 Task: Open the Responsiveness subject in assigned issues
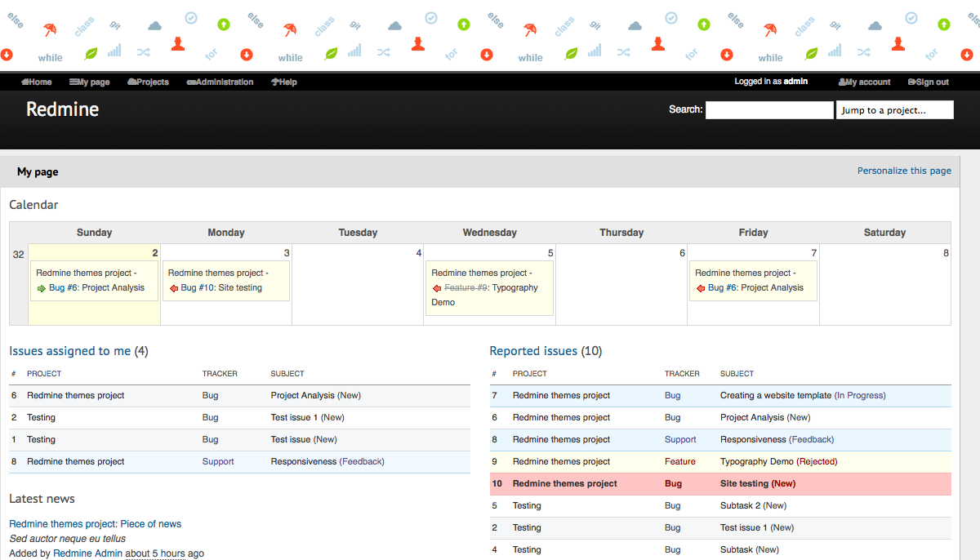click(304, 461)
